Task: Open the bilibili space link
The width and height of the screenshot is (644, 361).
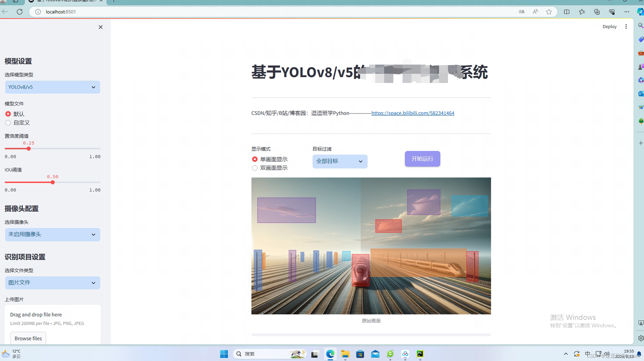Action: [412, 113]
